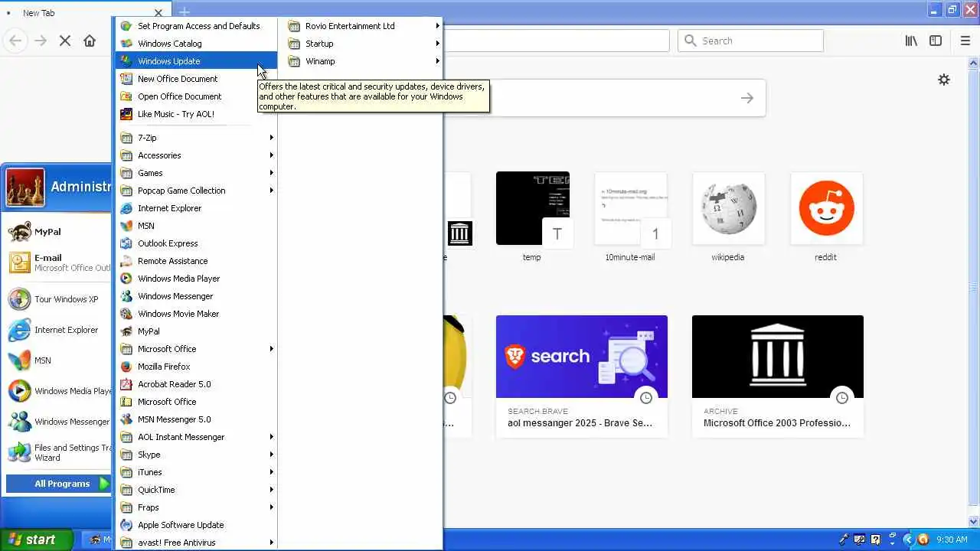The image size is (980, 551).
Task: Click the Mozilla Firefox icon
Action: pos(126,367)
